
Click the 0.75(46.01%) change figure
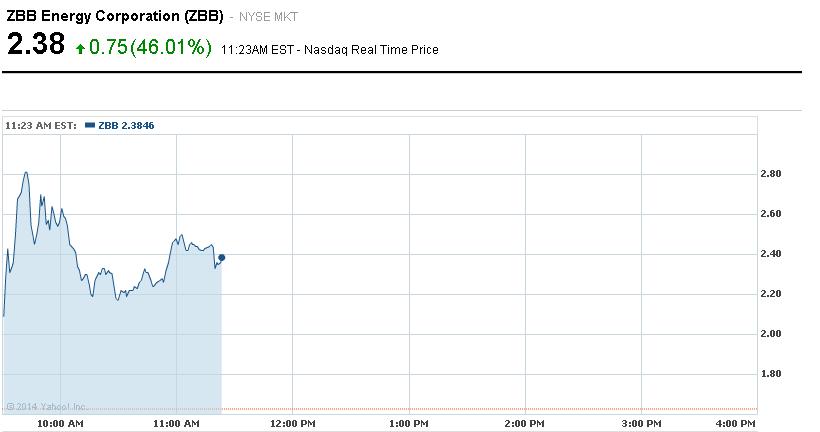click(x=151, y=48)
